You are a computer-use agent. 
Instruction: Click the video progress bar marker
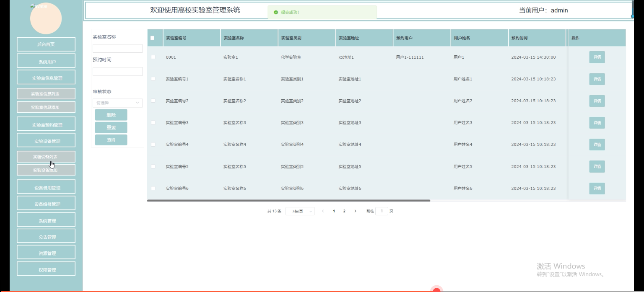(436, 290)
